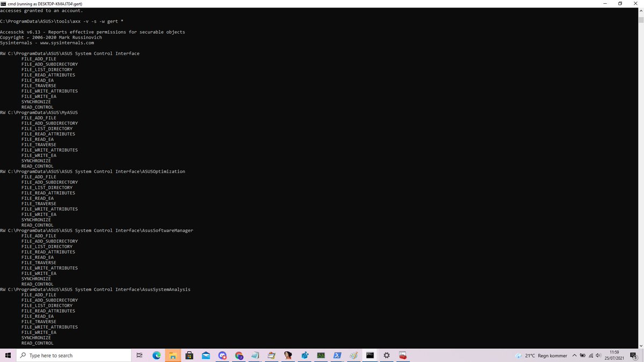Open the Action Center notifications icon
Viewport: 644px width, 362px height.
click(633, 356)
